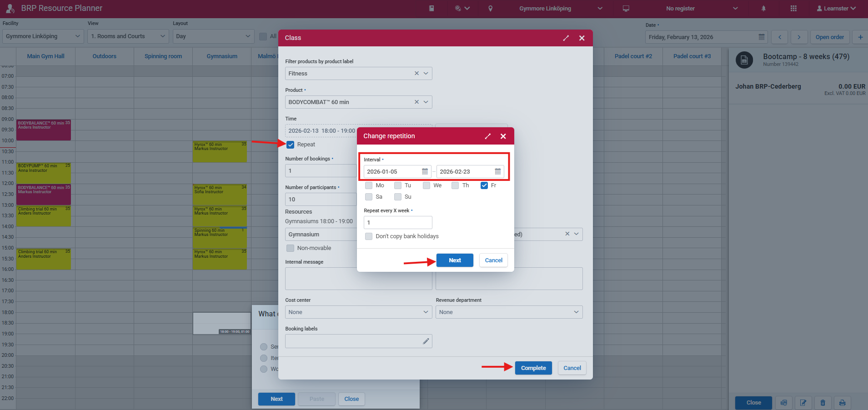Open the interval end date calendar picker

[x=497, y=172]
